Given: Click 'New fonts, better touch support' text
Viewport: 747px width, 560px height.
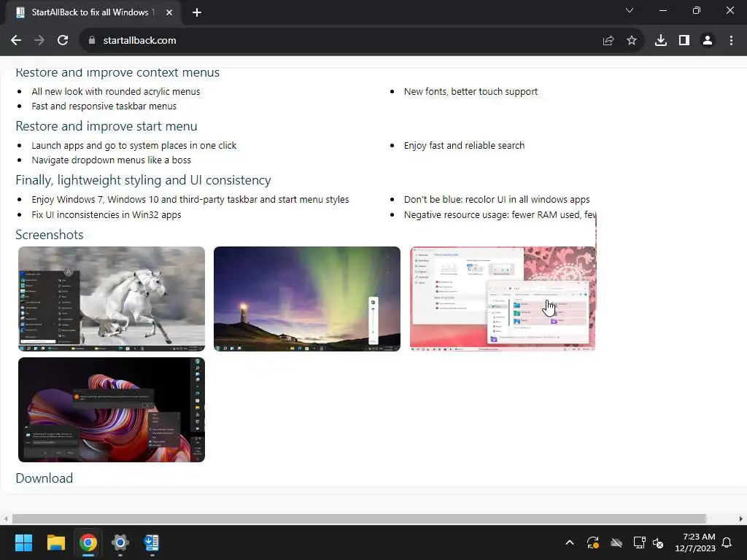Looking at the screenshot, I should click(x=471, y=91).
